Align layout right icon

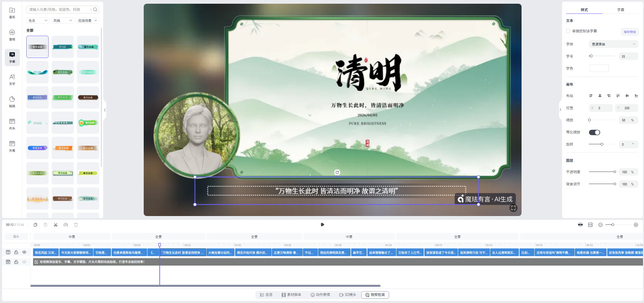click(609, 96)
